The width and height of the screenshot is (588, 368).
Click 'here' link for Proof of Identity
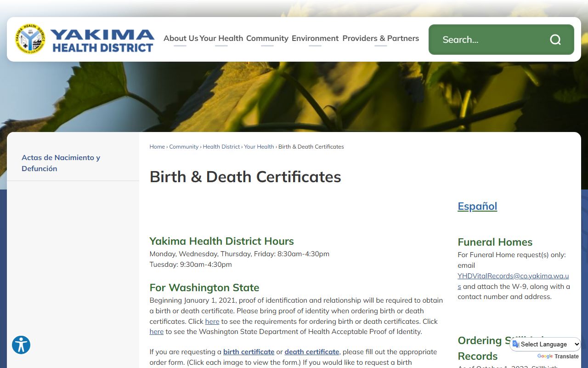click(x=157, y=332)
